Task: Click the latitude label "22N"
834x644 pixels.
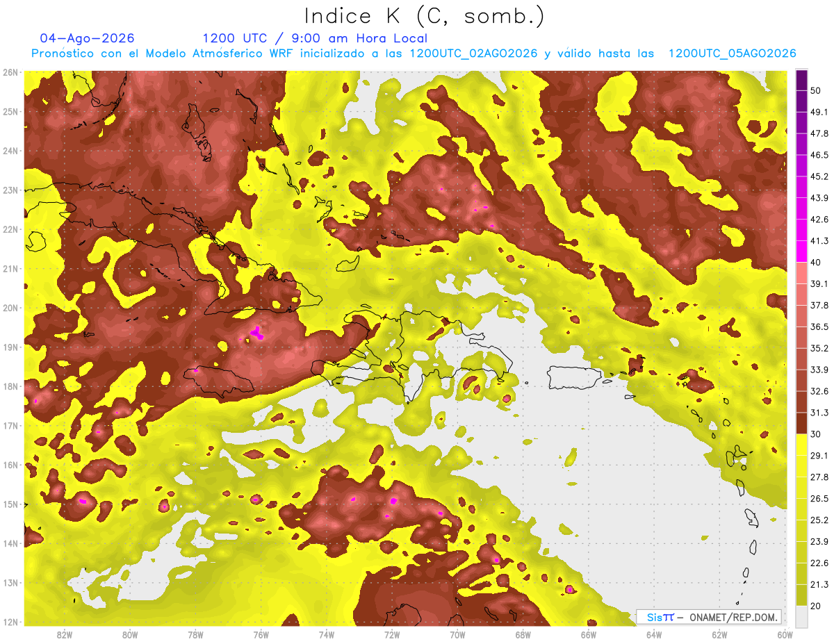Action: (x=10, y=229)
